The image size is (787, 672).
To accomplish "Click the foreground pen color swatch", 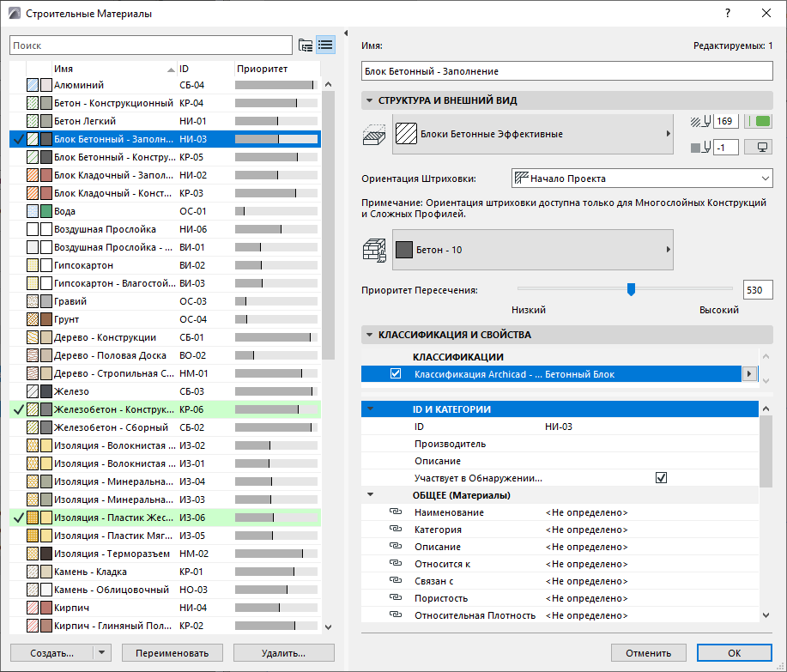I will coord(760,122).
